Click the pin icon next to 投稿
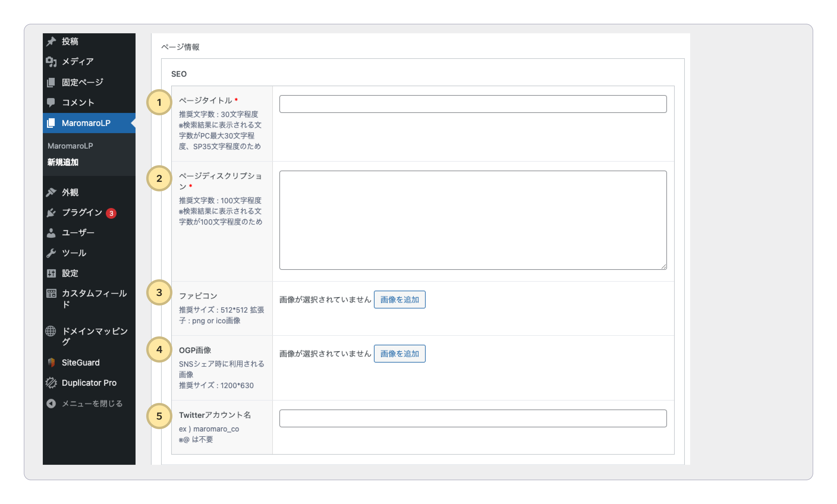 51,41
